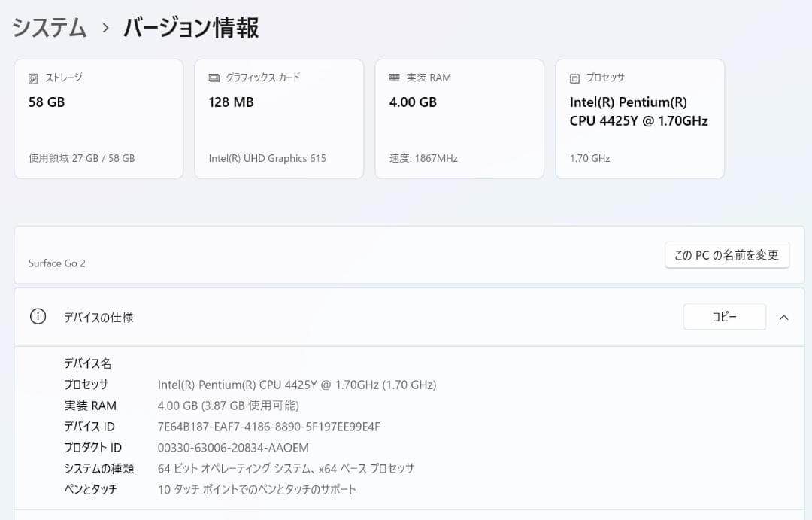Screen dimensions: 812x520
Task: Select the RAM card showing 4.00 GB
Action: click(x=459, y=118)
